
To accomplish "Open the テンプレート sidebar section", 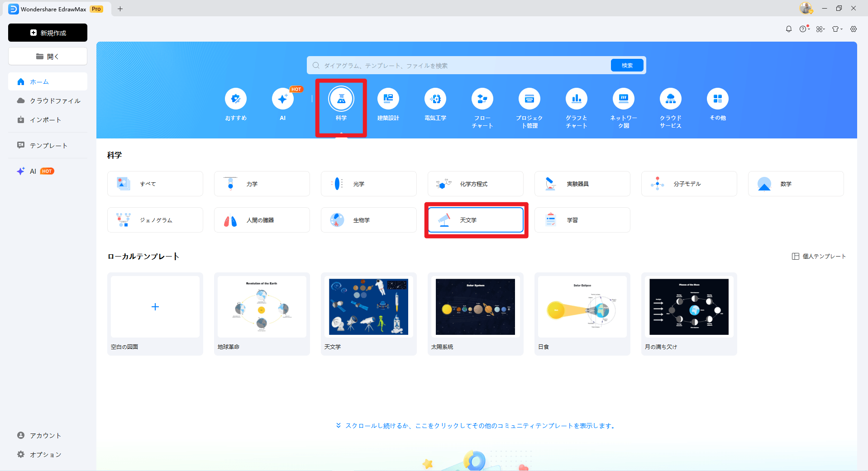I will (x=48, y=145).
